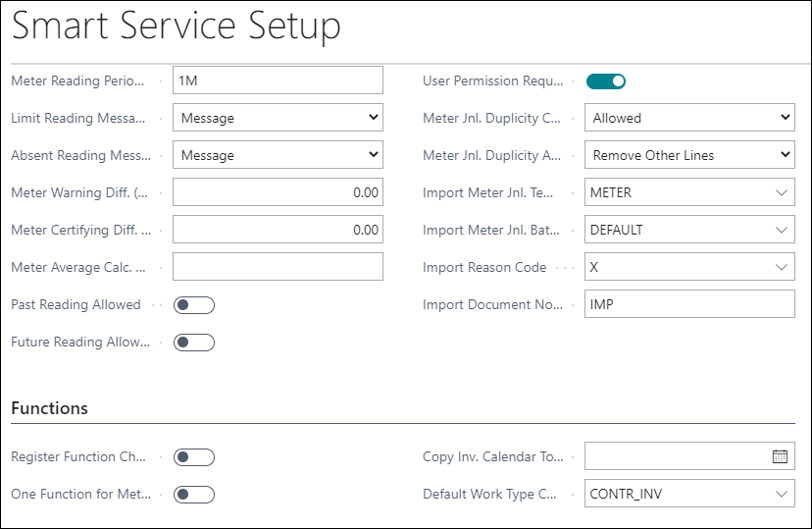Screen dimensions: 812x529
Task: Expand Default Work Type CONTR_INV lookup
Action: pos(782,495)
